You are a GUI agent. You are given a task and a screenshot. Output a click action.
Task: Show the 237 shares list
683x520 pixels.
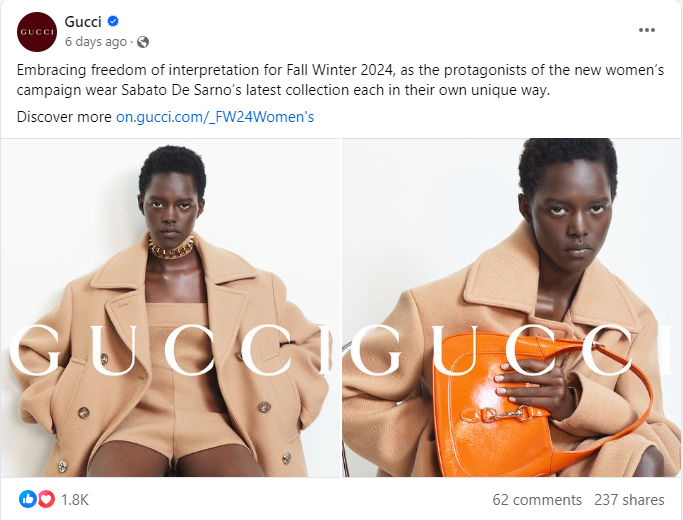(629, 500)
